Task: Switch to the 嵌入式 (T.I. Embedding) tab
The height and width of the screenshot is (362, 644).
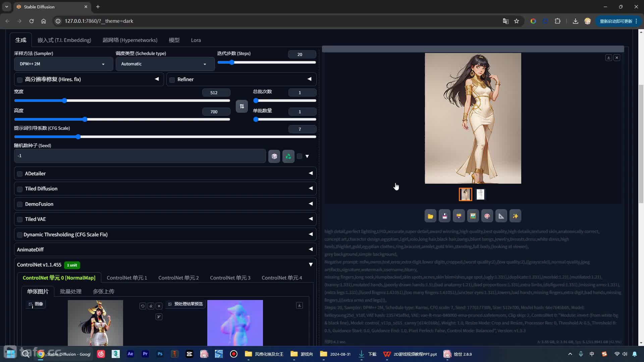Action: (x=64, y=40)
